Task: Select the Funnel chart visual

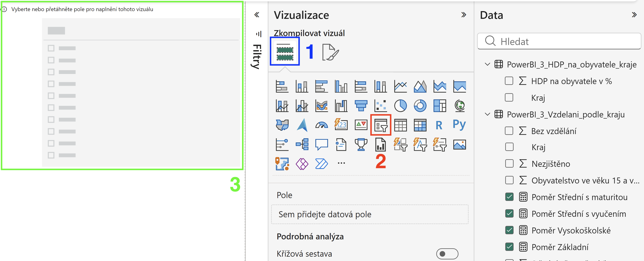Action: 361,106
